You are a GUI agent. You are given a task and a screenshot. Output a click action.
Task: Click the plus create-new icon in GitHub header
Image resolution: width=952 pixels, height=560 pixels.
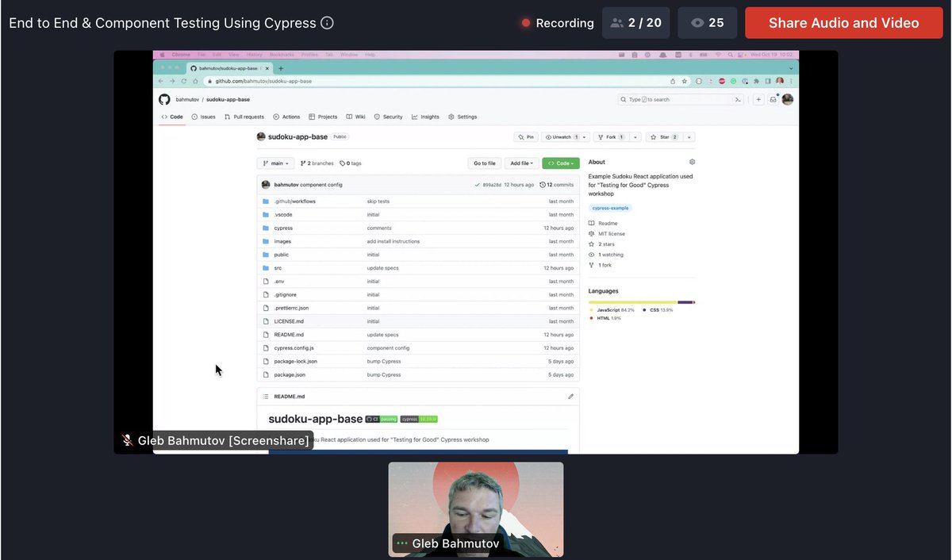click(x=758, y=99)
